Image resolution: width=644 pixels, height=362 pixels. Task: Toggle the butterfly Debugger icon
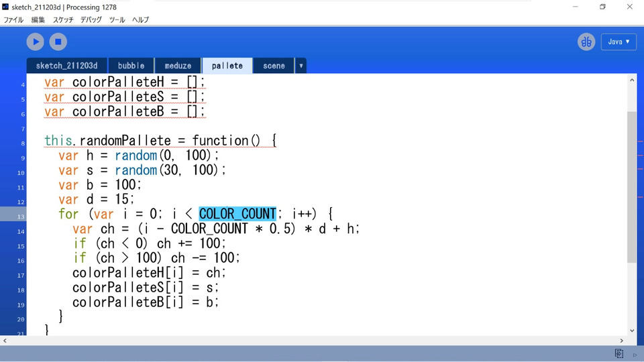click(x=586, y=42)
